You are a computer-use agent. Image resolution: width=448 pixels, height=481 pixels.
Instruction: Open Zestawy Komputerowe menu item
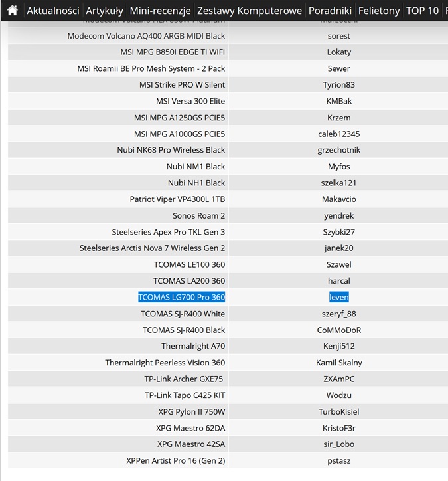click(250, 11)
